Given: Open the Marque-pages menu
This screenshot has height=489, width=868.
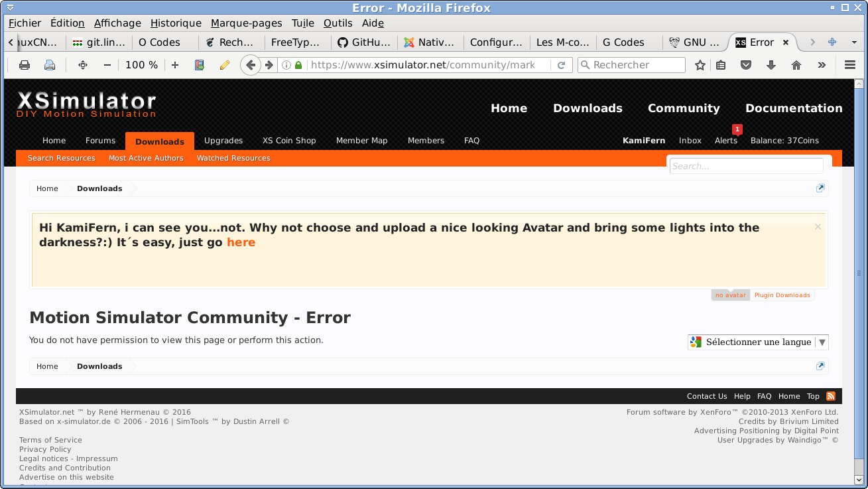Looking at the screenshot, I should 247,23.
